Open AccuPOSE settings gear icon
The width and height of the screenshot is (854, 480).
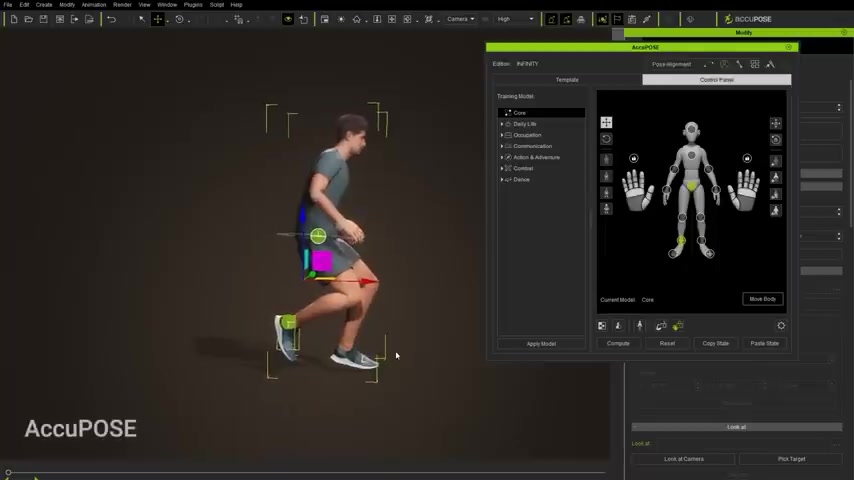pyautogui.click(x=781, y=326)
